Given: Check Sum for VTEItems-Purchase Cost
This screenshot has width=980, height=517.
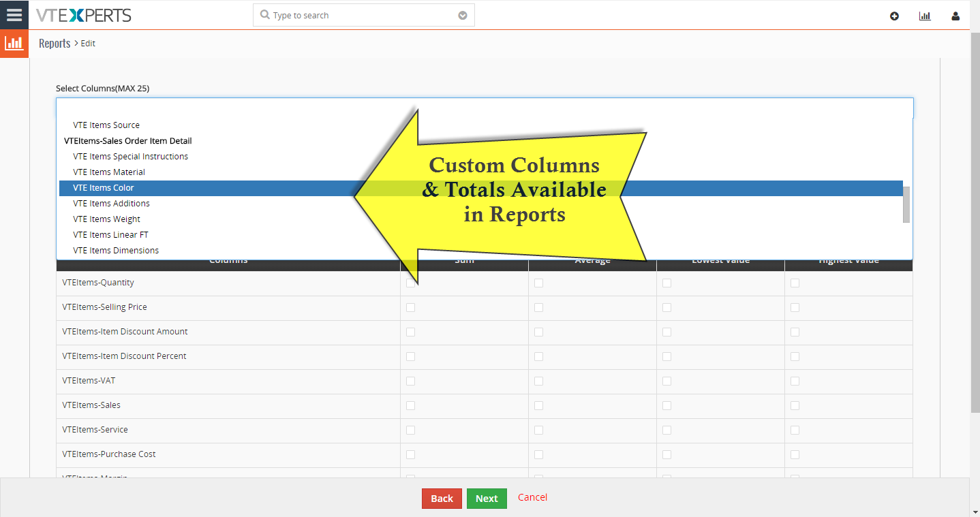Looking at the screenshot, I should [x=410, y=454].
